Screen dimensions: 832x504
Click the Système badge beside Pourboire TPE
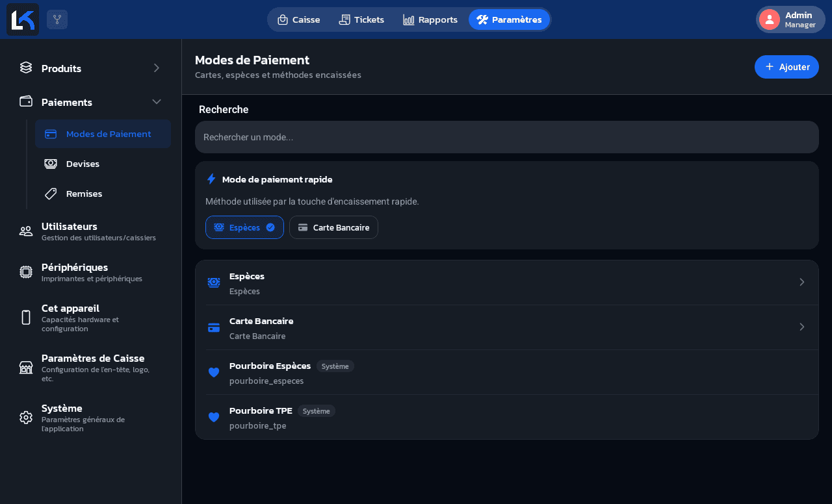(x=317, y=411)
